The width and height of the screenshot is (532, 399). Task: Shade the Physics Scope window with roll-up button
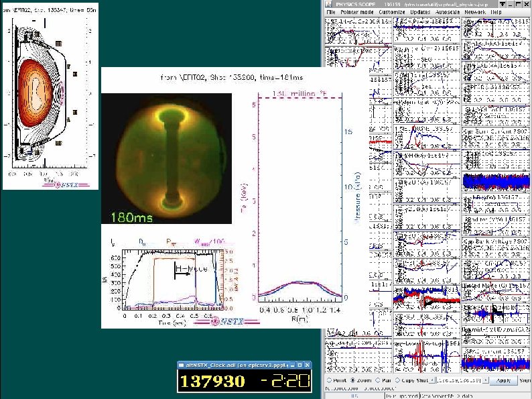503,4
